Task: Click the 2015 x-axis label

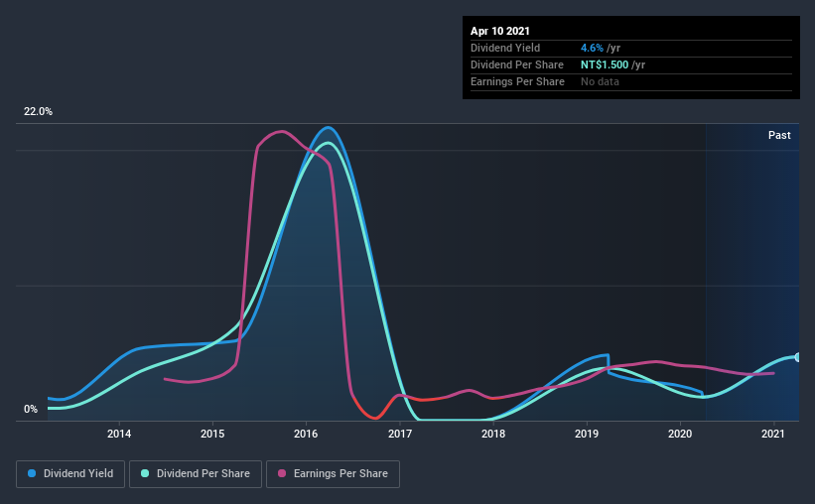Action: pyautogui.click(x=212, y=434)
